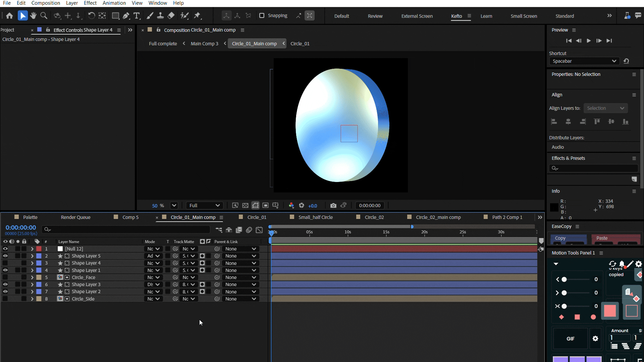The width and height of the screenshot is (644, 362).
Task: Select the Pen tool in the toolbar
Action: tap(126, 16)
